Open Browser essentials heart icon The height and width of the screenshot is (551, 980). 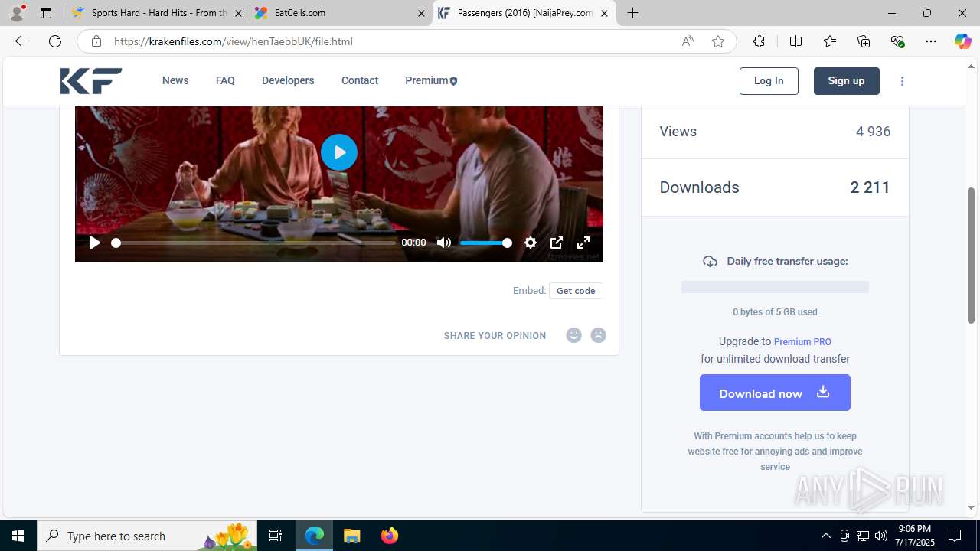[897, 41]
